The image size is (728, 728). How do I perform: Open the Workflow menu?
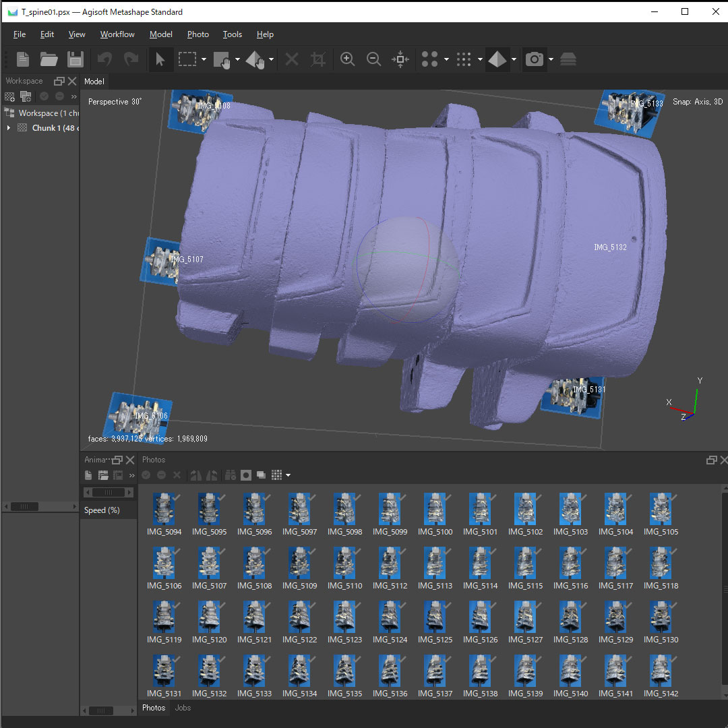(x=117, y=34)
